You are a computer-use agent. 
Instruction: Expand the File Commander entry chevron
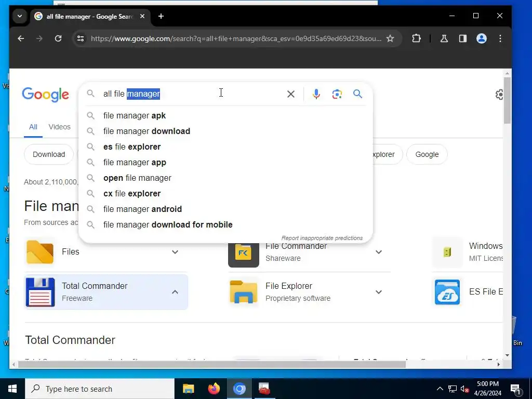pyautogui.click(x=379, y=252)
